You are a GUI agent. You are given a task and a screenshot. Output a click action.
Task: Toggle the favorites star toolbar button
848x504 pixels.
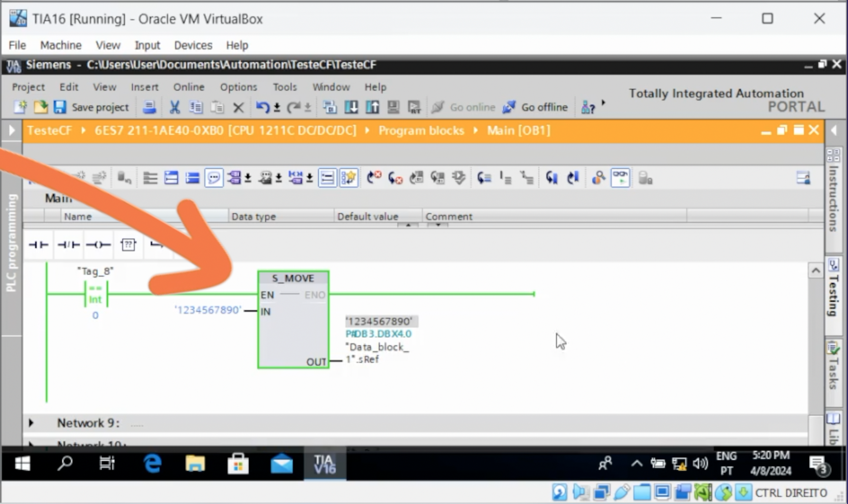(x=349, y=178)
